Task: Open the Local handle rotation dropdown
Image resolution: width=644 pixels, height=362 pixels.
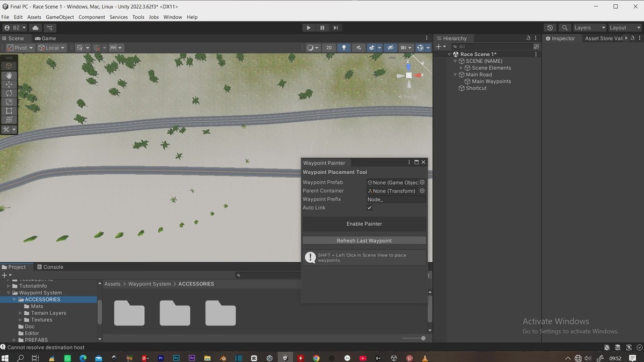Action: pos(52,48)
